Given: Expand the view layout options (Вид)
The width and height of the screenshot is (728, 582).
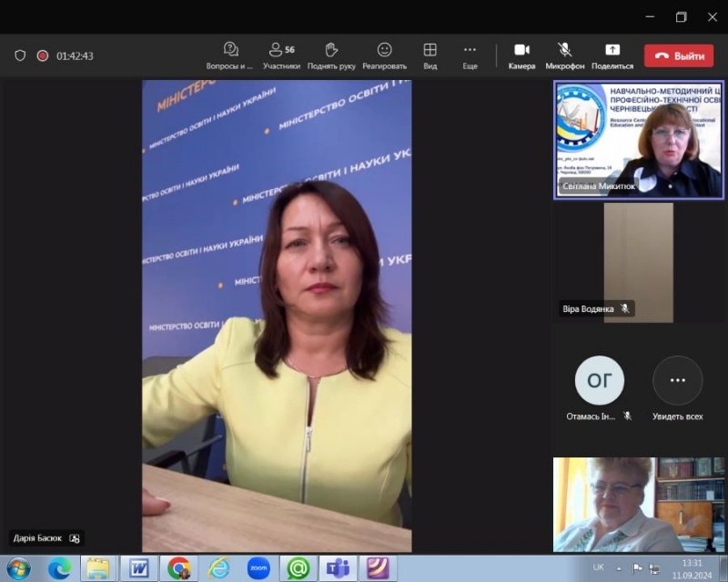Looking at the screenshot, I should (x=430, y=55).
